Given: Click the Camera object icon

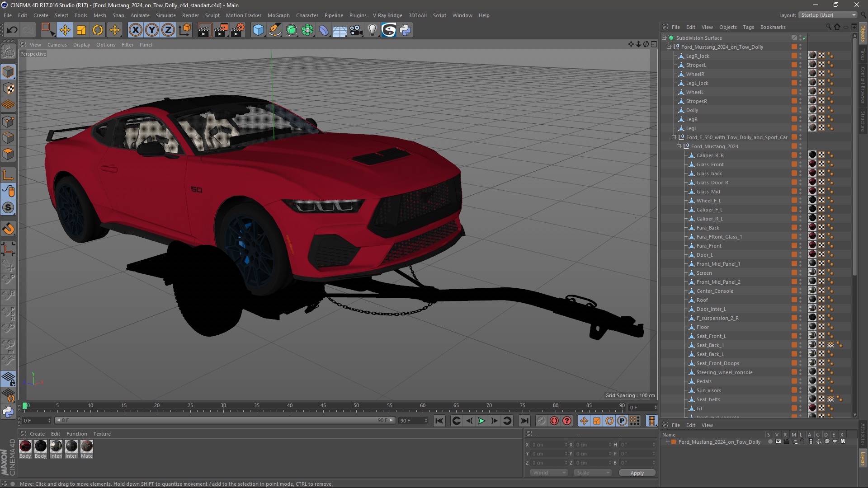Looking at the screenshot, I should (356, 30).
